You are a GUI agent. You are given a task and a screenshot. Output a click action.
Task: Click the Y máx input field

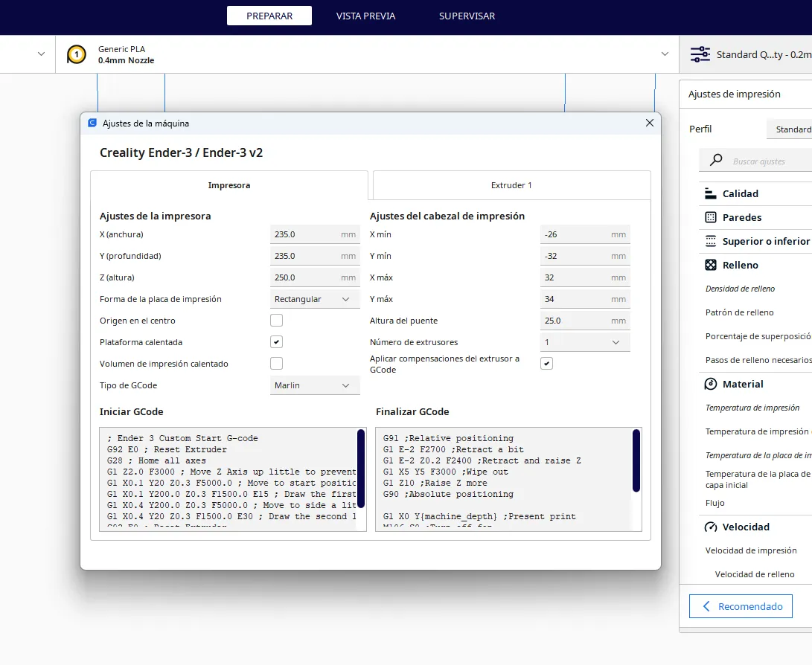coord(585,299)
